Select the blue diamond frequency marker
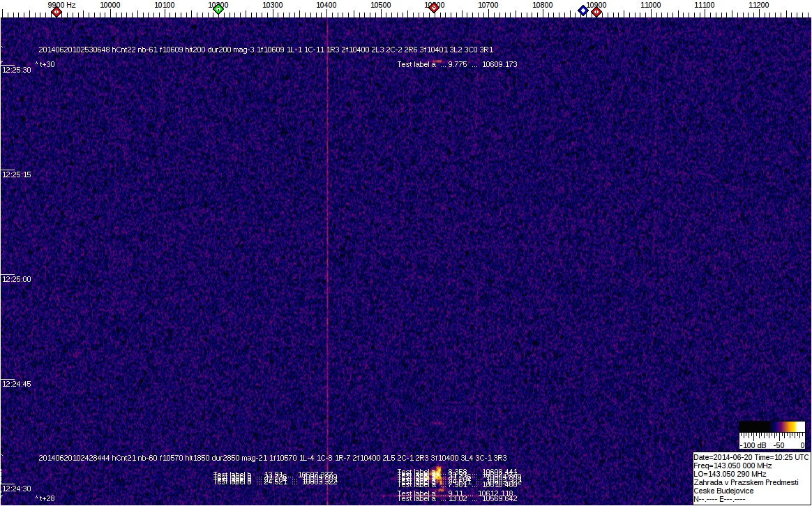The image size is (812, 506). [x=583, y=10]
